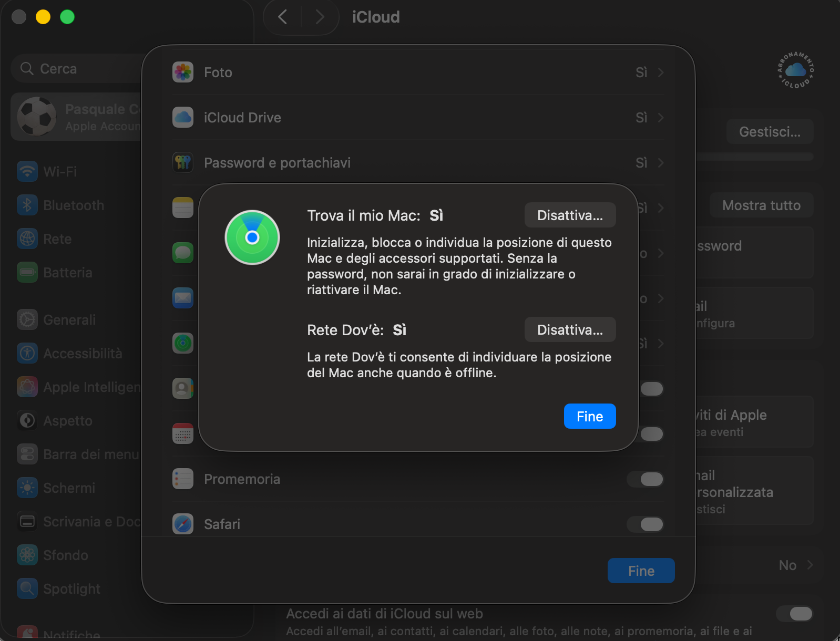Image resolution: width=840 pixels, height=641 pixels.
Task: Click the Calendar icon in list
Action: 183,433
